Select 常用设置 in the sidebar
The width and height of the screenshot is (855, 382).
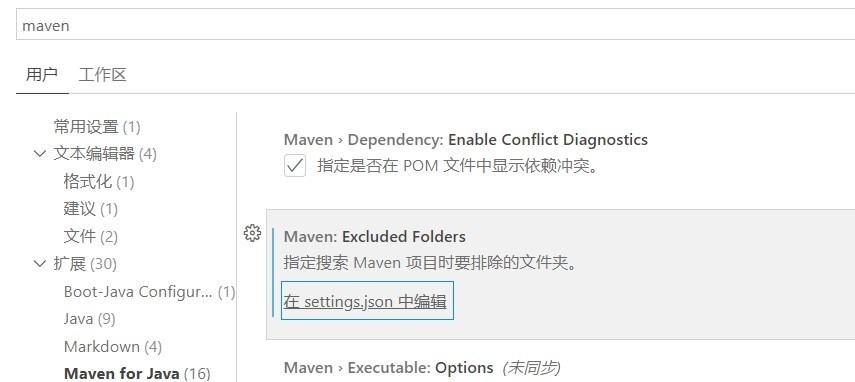pos(97,127)
